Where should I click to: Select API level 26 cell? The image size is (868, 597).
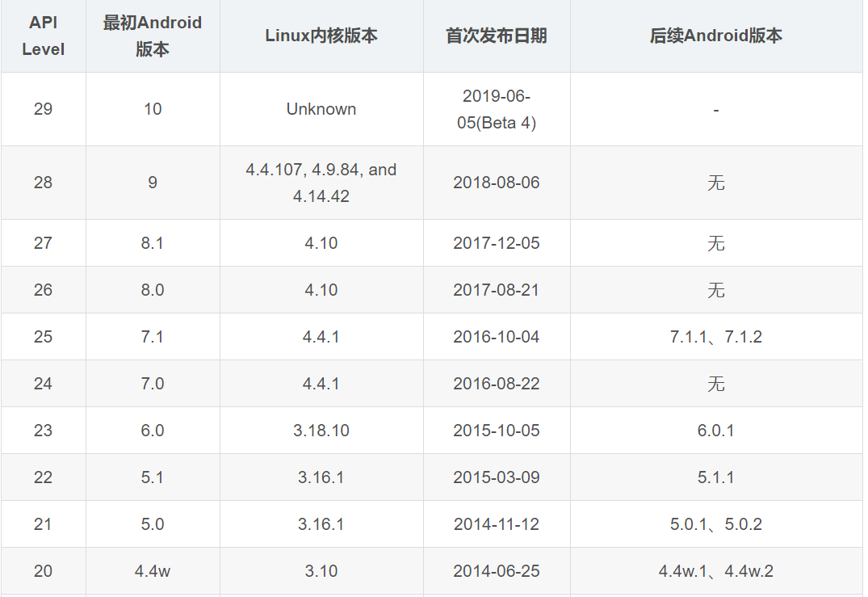[x=43, y=290]
